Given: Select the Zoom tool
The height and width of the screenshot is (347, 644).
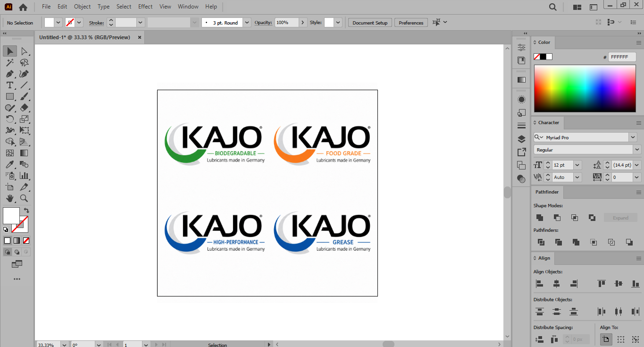Looking at the screenshot, I should point(24,198).
